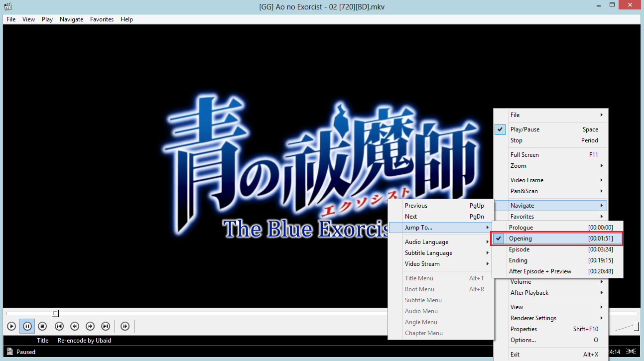
Task: Click the Paused status text
Action: pyautogui.click(x=26, y=352)
